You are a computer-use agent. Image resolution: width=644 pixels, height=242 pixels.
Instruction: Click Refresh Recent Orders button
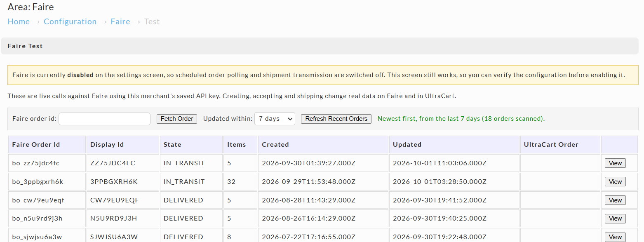(x=336, y=119)
